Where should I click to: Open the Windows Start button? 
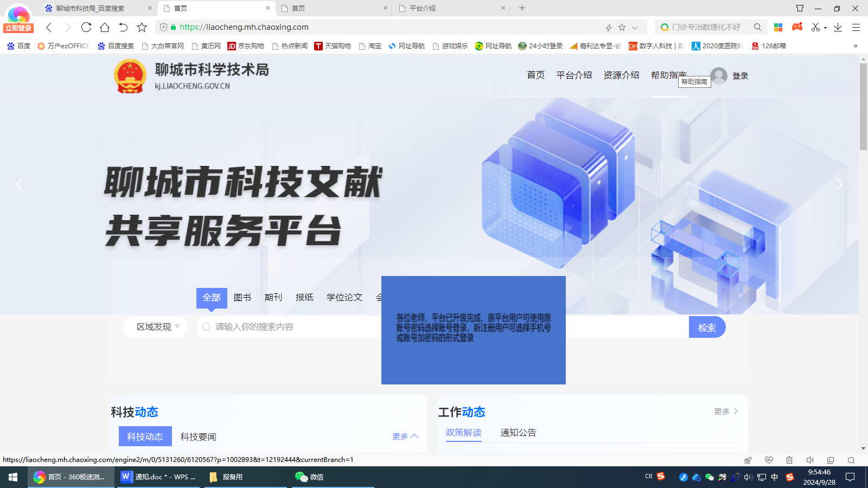coord(13,477)
